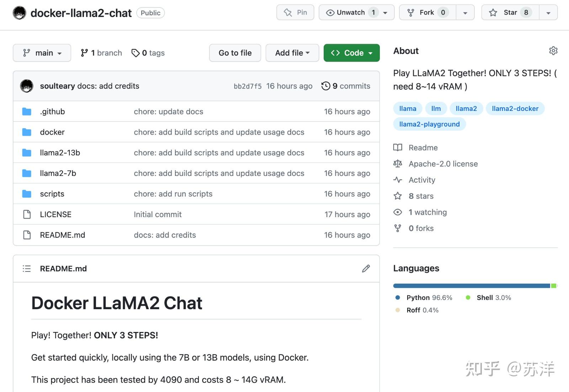This screenshot has width=569, height=392.
Task: Click the README book icon in sidebar
Action: [x=398, y=147]
